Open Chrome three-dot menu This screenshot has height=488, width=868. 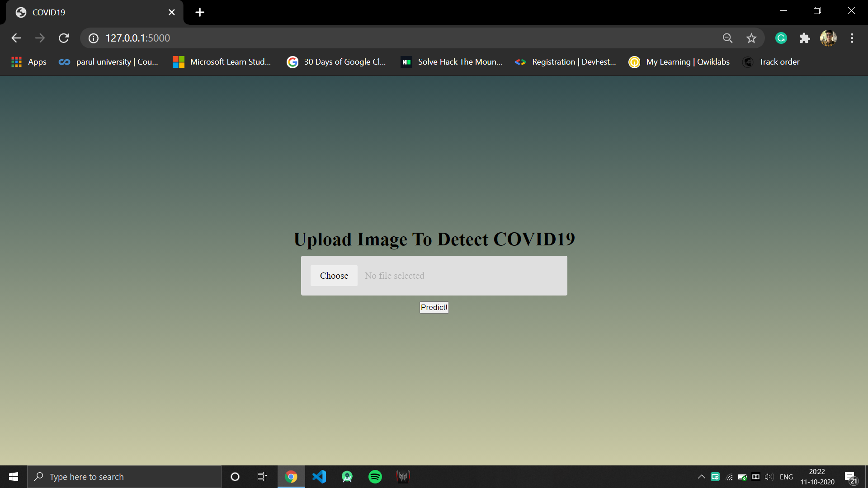[852, 38]
